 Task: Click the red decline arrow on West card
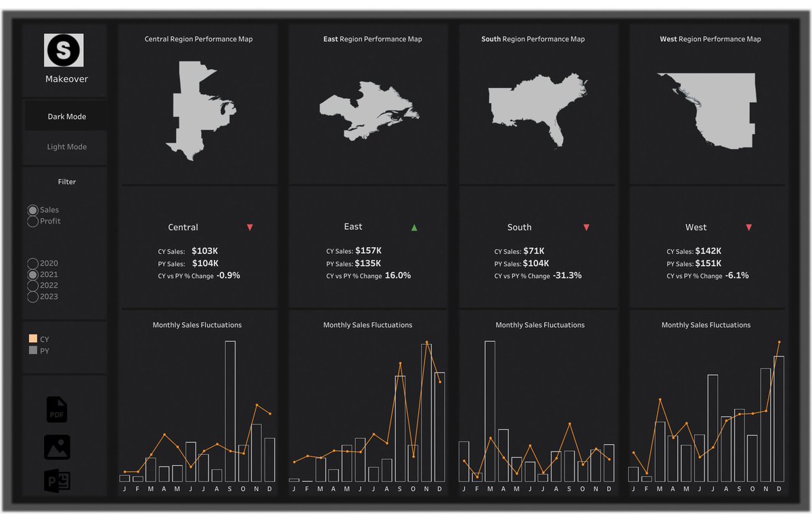748,227
